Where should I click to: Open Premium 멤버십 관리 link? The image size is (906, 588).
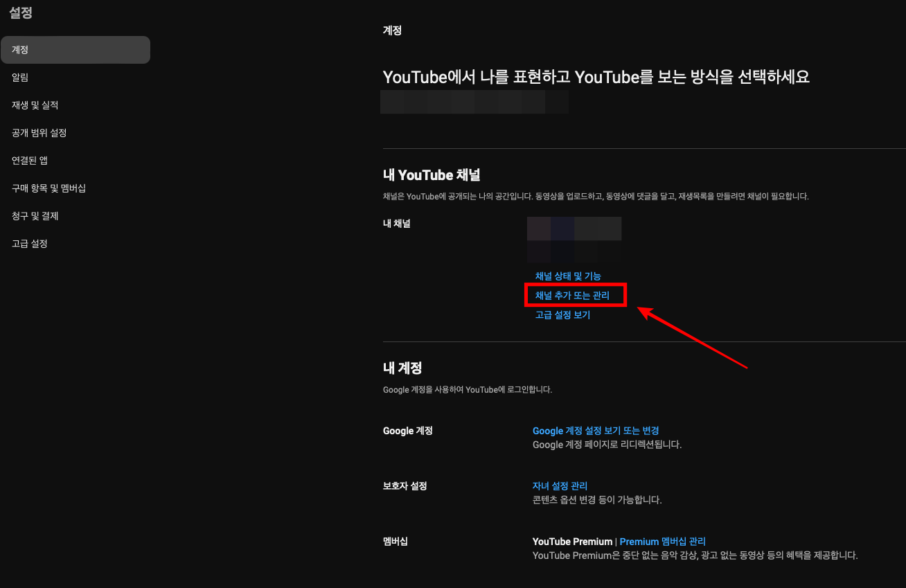click(x=662, y=542)
